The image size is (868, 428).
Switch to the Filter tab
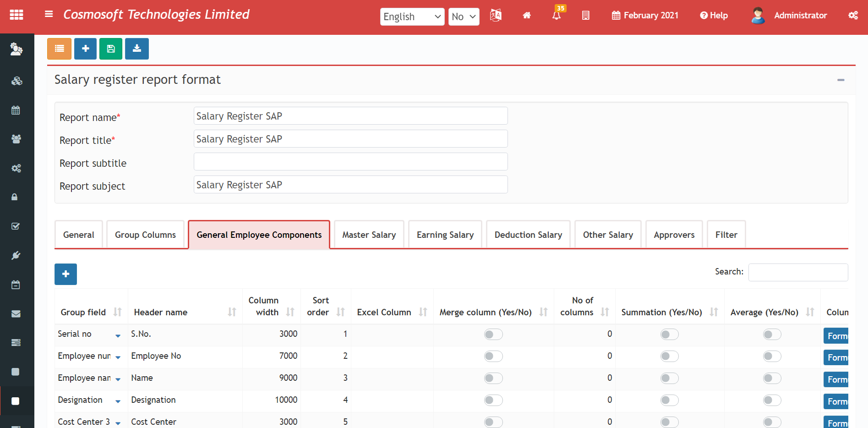726,235
